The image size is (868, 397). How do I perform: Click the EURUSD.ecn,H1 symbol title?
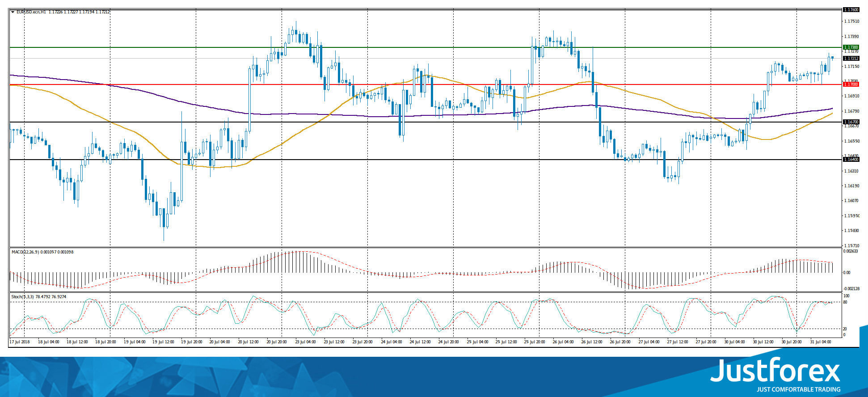(x=31, y=12)
